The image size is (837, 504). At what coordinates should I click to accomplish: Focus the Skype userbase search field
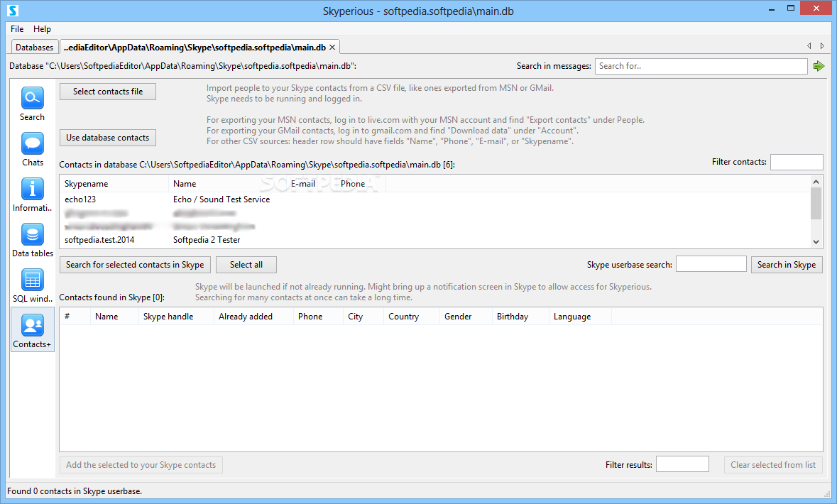point(711,264)
